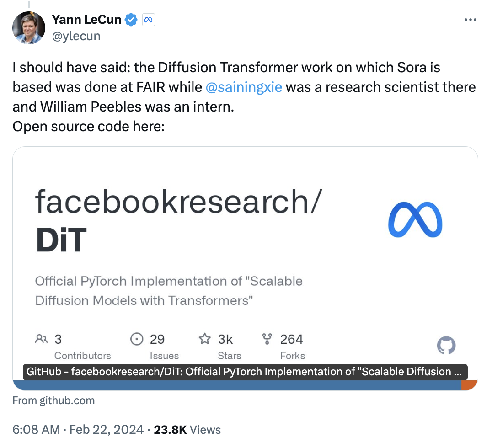The width and height of the screenshot is (492, 448).
Task: Open the @ylecun handle link
Action: [76, 36]
